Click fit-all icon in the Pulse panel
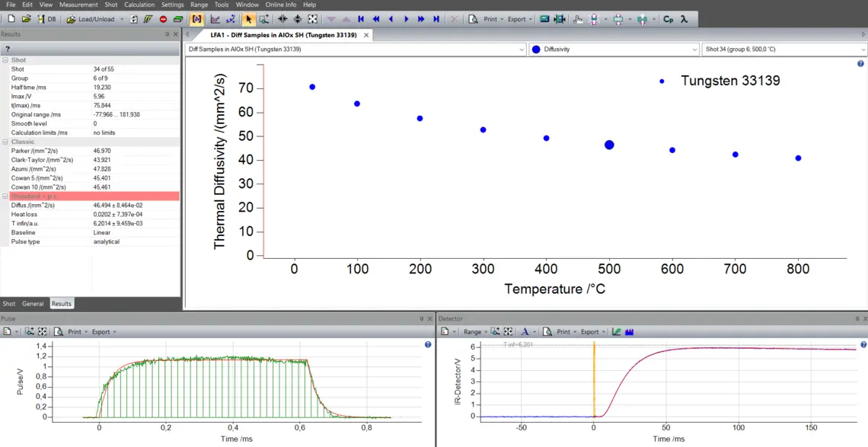 [x=43, y=332]
